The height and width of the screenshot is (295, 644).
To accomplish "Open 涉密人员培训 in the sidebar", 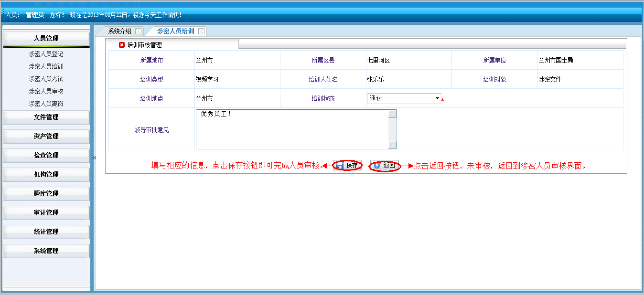I will click(46, 67).
